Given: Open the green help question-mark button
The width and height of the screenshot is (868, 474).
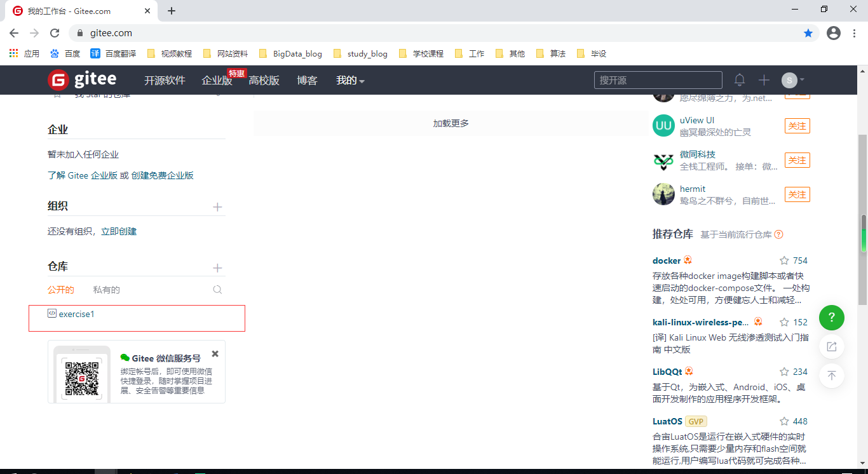Looking at the screenshot, I should pyautogui.click(x=832, y=317).
